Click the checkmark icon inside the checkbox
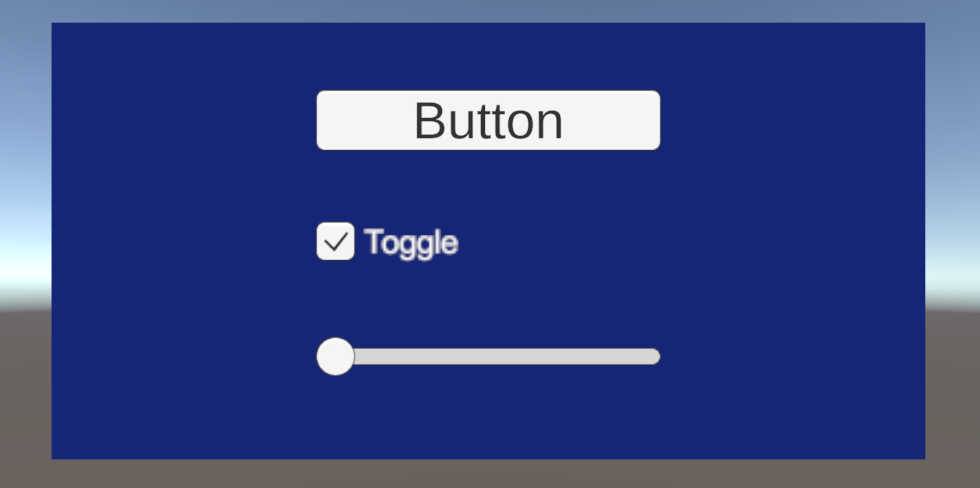Image resolution: width=980 pixels, height=488 pixels. 336,242
